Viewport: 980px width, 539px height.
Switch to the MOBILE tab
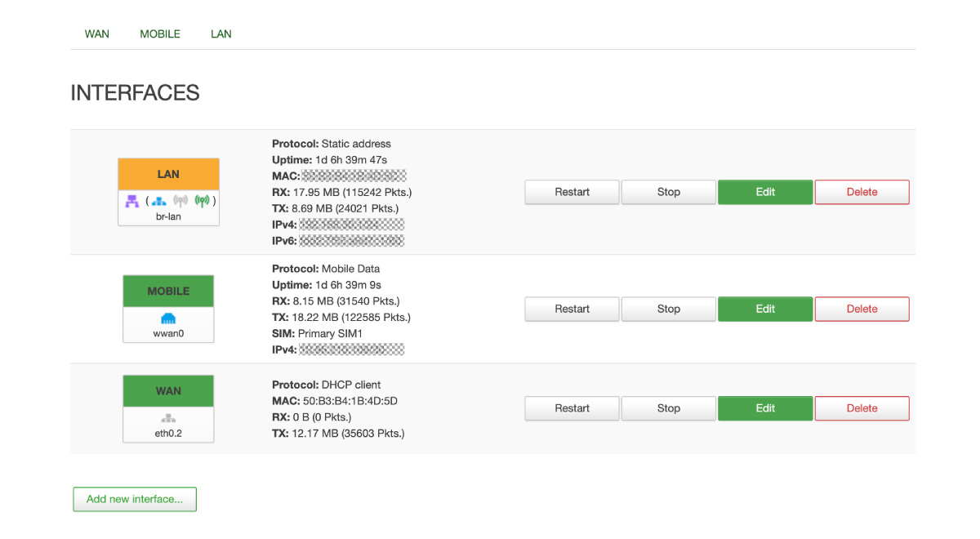pos(160,34)
